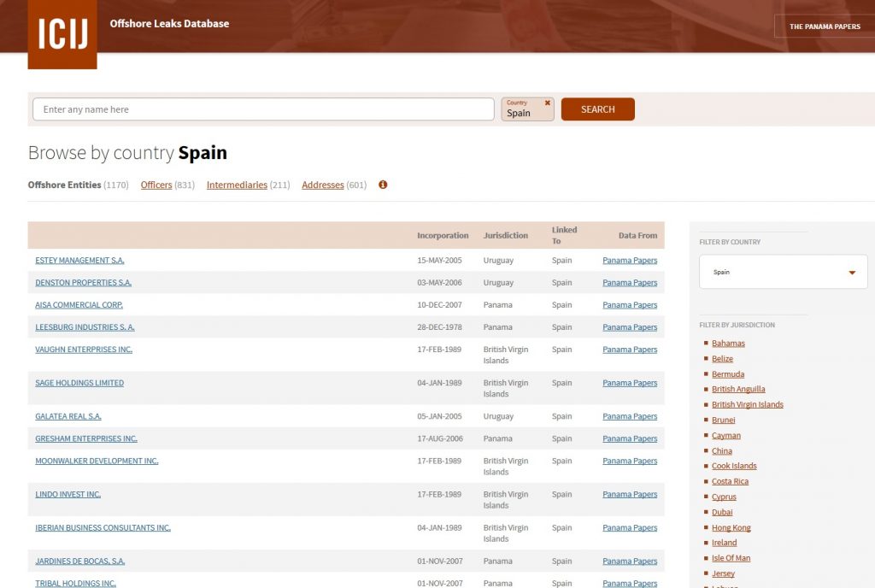875x588 pixels.
Task: Click the Jurisdiction column header
Action: click(506, 235)
